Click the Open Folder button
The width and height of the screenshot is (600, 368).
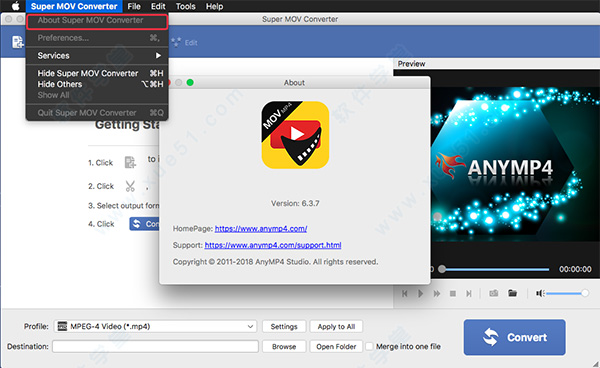point(336,347)
